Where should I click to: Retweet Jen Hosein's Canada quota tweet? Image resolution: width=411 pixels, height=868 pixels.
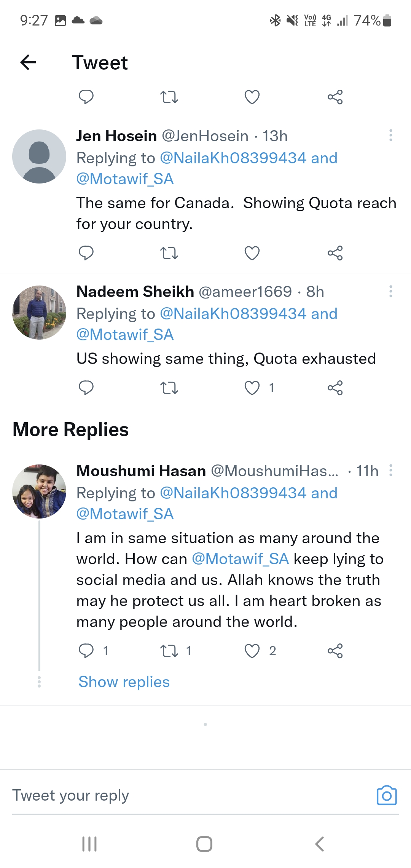click(x=169, y=253)
